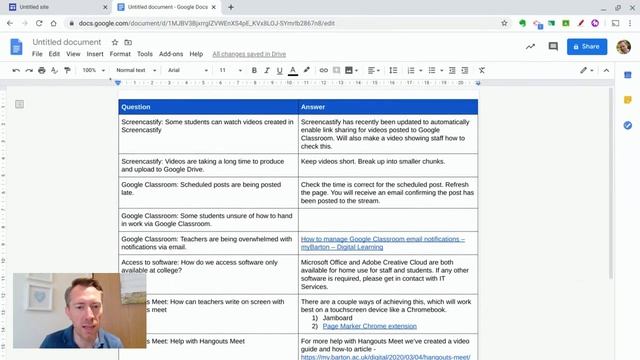Open Tasks in the side panel
640x360 pixels.
[x=628, y=125]
